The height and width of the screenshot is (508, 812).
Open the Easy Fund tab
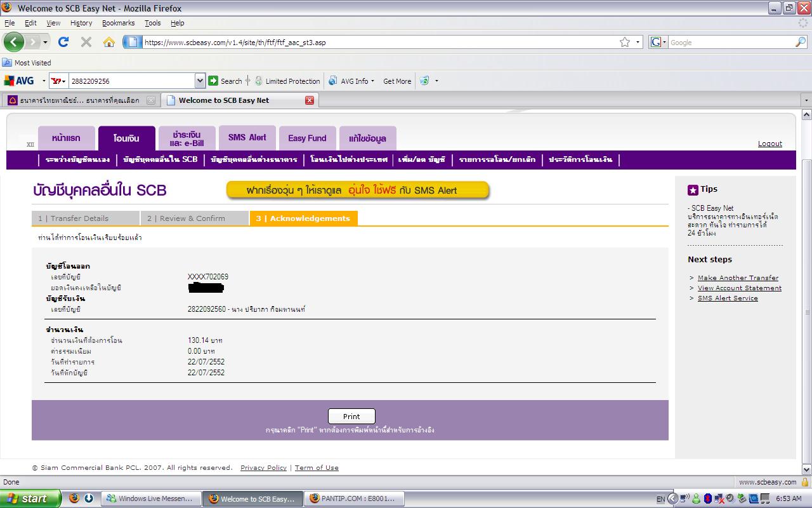point(307,138)
